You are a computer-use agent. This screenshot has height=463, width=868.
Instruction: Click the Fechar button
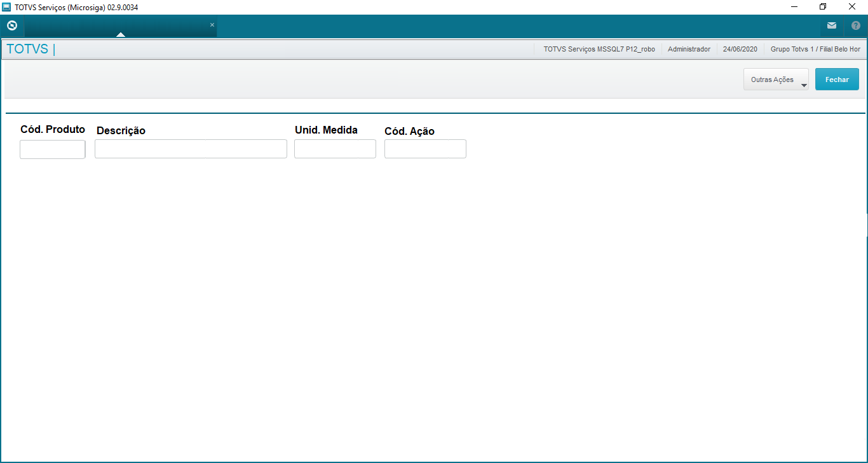pos(837,79)
